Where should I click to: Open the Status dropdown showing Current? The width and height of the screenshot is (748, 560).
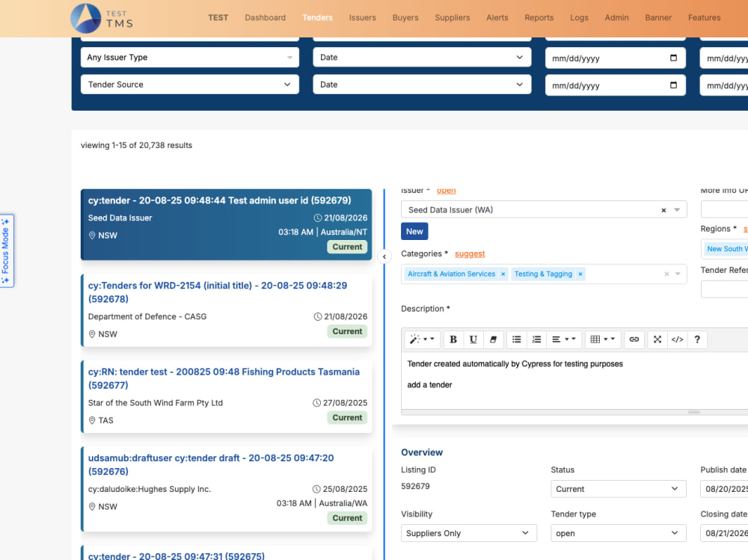point(619,489)
